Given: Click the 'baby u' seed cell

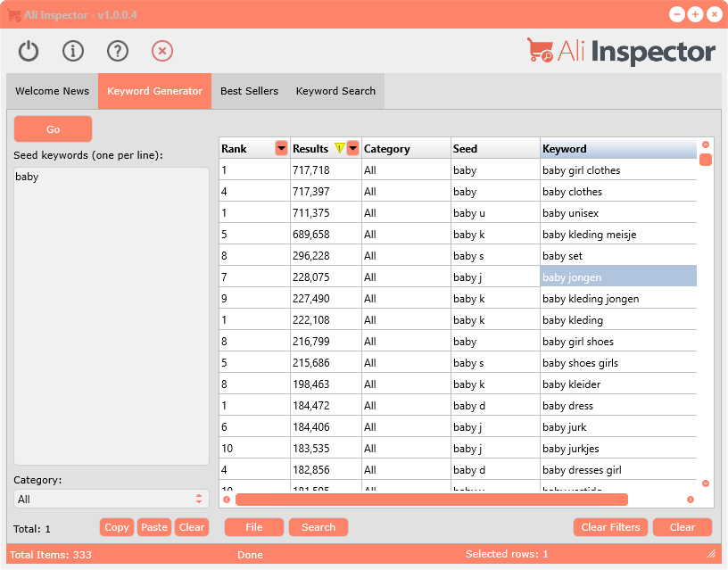Looking at the screenshot, I should pos(495,213).
